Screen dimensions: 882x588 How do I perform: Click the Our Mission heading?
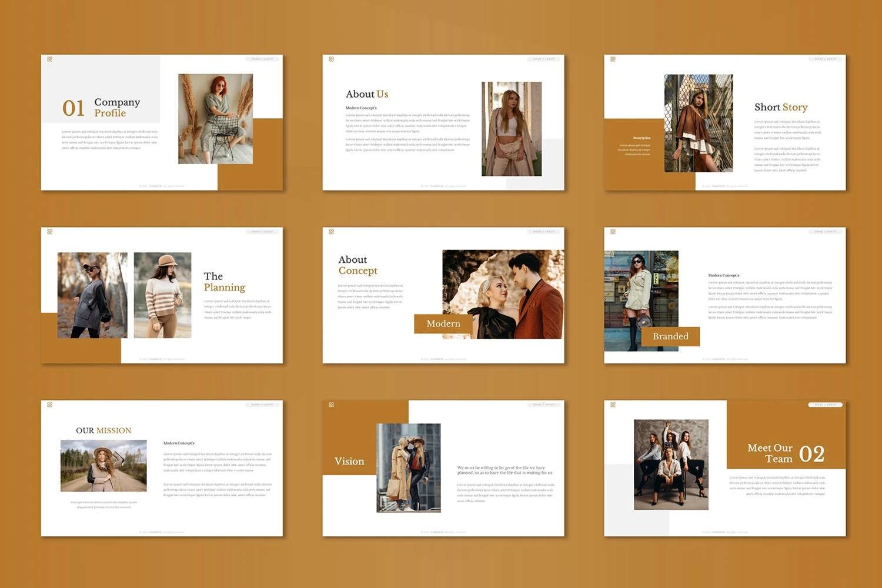(x=103, y=430)
